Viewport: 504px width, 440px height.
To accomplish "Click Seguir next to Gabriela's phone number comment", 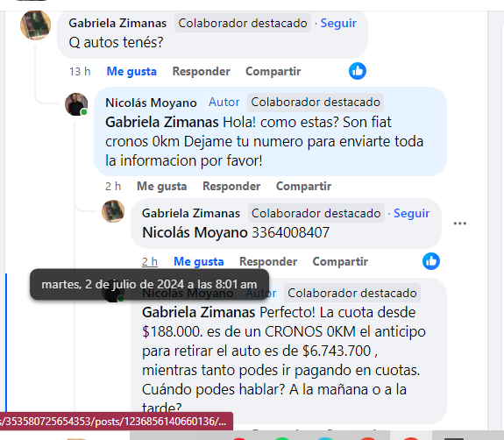I will [x=412, y=213].
